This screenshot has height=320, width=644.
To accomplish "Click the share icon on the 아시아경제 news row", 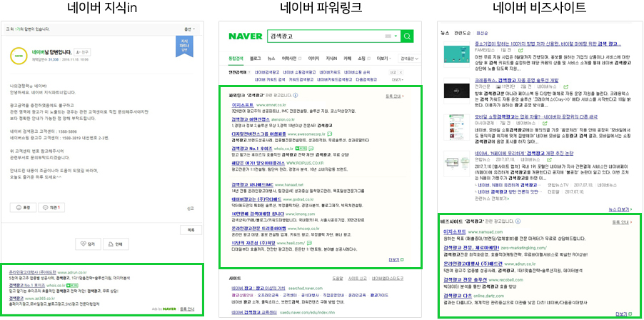I will click(x=545, y=123).
